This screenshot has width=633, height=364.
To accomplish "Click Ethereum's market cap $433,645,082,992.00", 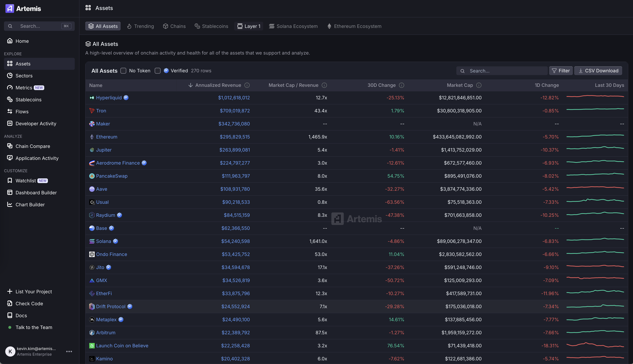I will pos(457,137).
